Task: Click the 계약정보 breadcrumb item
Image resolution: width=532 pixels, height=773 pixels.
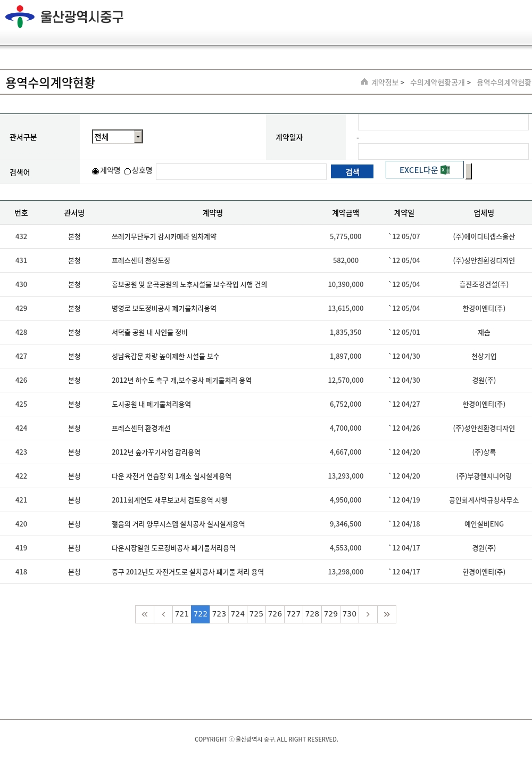Action: (x=385, y=83)
